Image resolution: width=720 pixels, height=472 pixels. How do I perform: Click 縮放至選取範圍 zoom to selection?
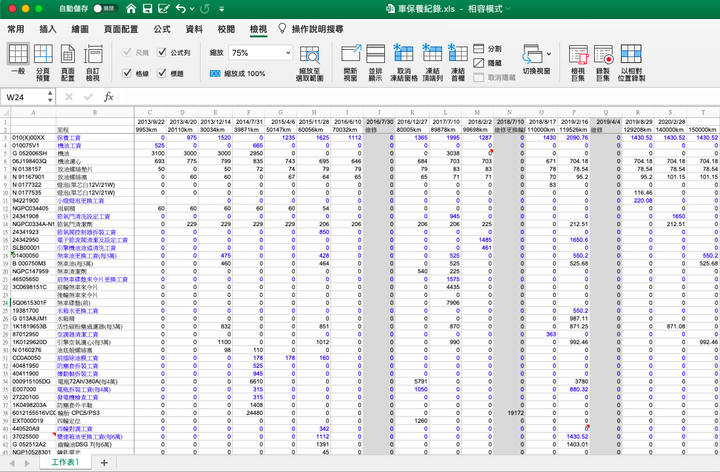pos(310,63)
